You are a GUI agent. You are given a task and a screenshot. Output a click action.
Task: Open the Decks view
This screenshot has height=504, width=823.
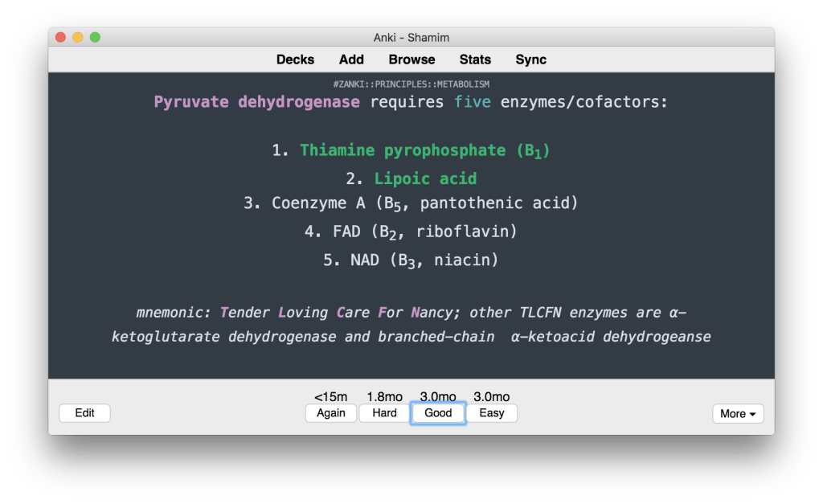pos(295,59)
